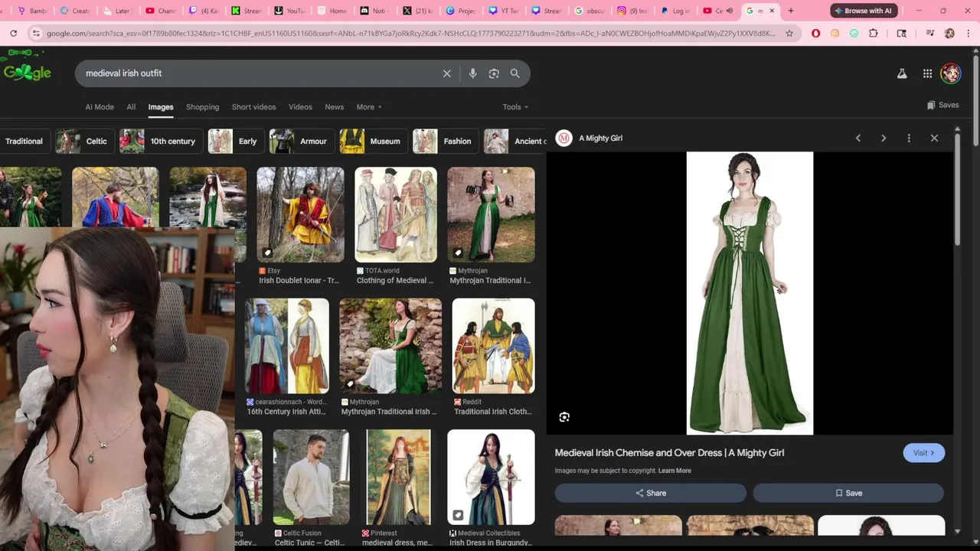The width and height of the screenshot is (980, 551).
Task: Click the Visit button
Action: click(x=924, y=453)
